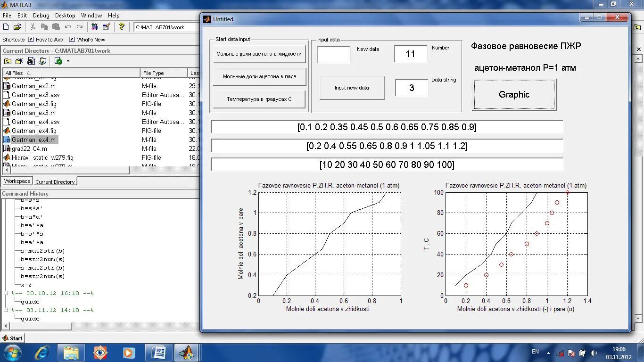Create a new folder in Current Directory
644x362 pixels.
pyautogui.click(x=19, y=61)
